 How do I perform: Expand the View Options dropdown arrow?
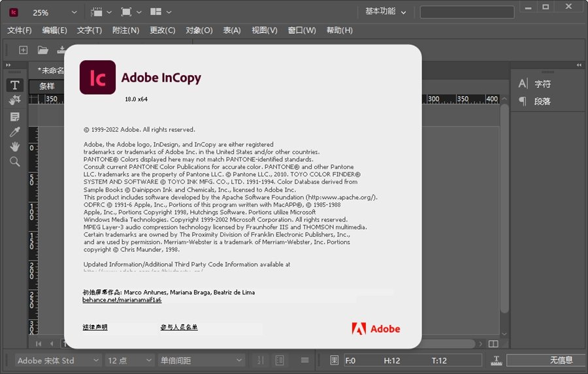point(109,12)
